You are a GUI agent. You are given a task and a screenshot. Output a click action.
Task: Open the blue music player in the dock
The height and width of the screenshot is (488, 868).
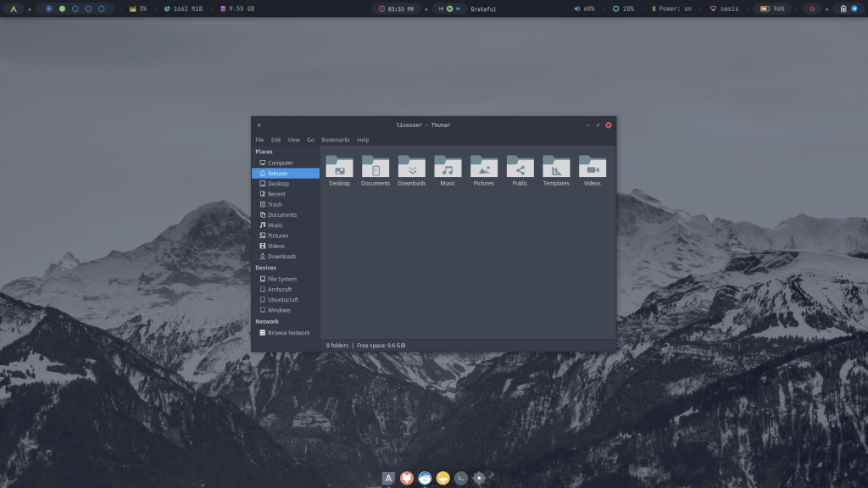[x=425, y=478]
